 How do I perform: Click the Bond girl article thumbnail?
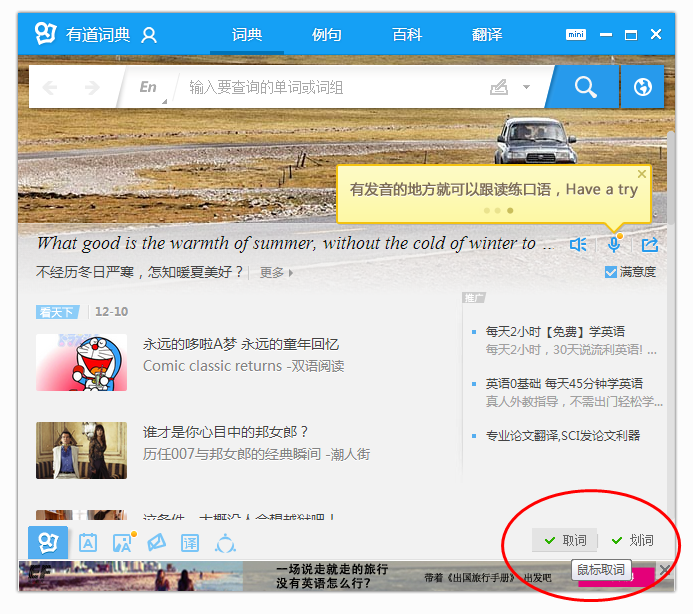coord(81,450)
